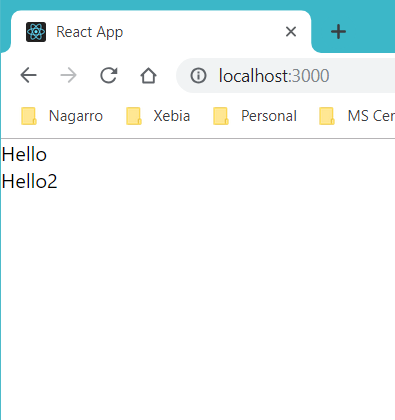Select the Hello text on the page

24,155
